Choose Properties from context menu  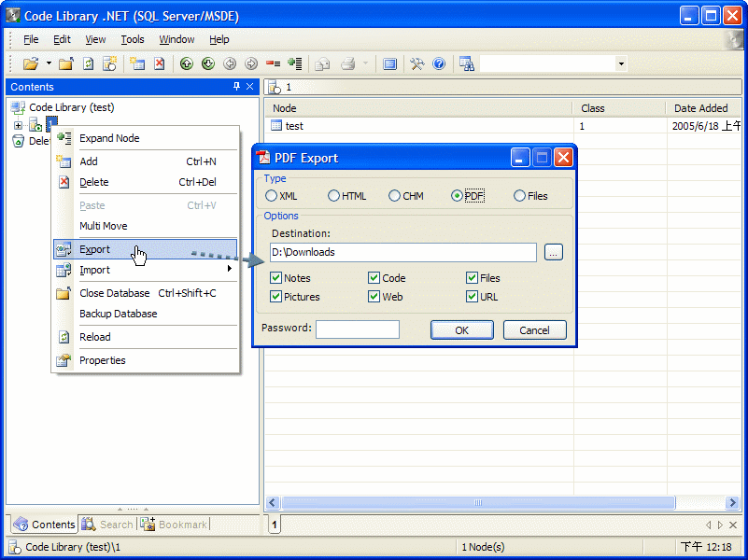pos(145,360)
